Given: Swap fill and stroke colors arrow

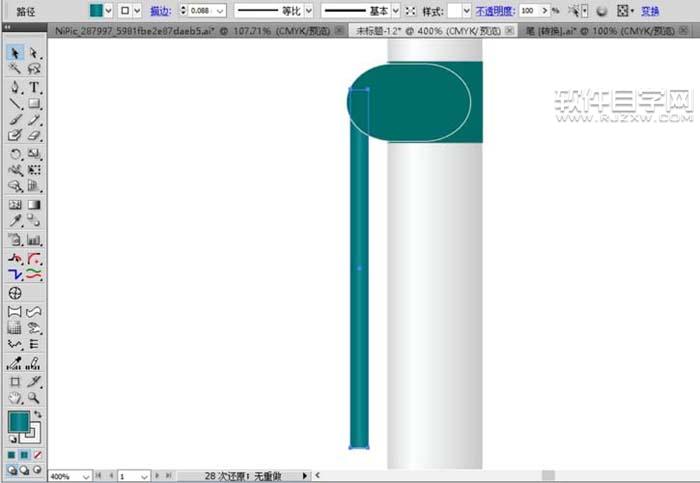Looking at the screenshot, I should click(x=38, y=413).
